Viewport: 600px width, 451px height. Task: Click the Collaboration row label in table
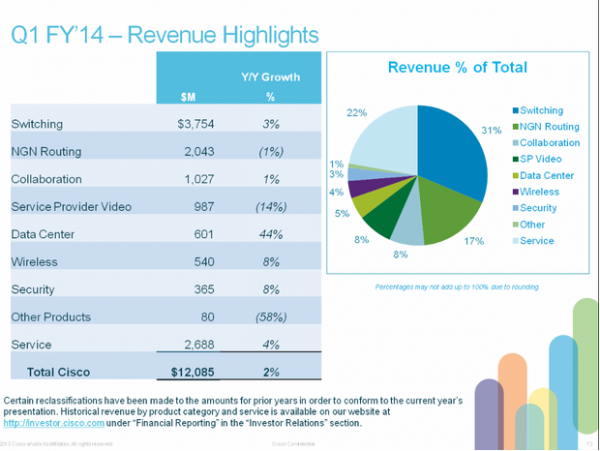tap(46, 179)
